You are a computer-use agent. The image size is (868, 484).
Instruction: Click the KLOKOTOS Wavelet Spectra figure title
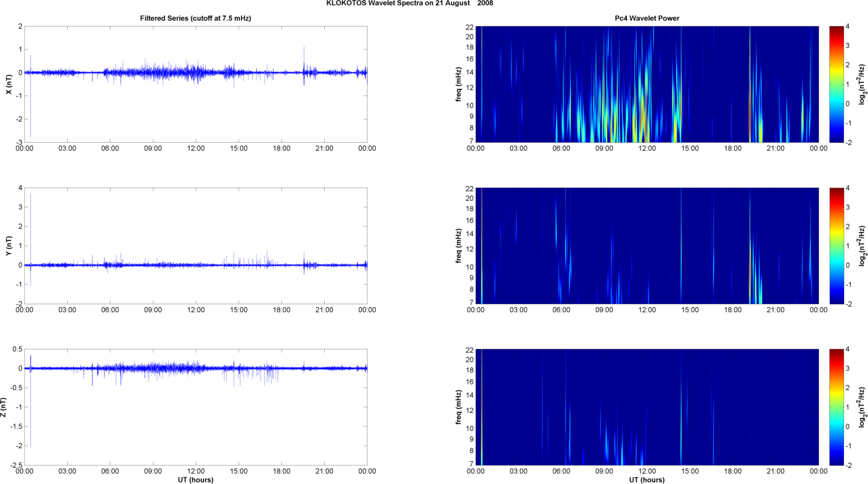(x=409, y=3)
